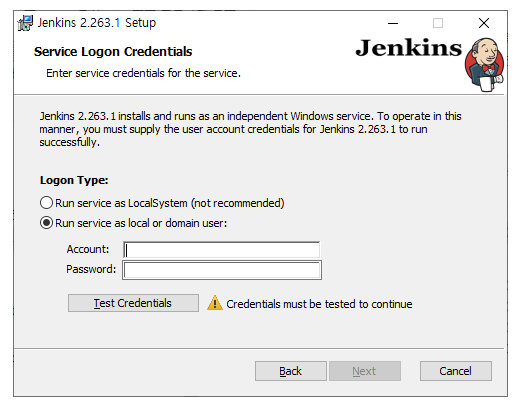
Task: Focus the Password text field
Action: pyautogui.click(x=222, y=270)
